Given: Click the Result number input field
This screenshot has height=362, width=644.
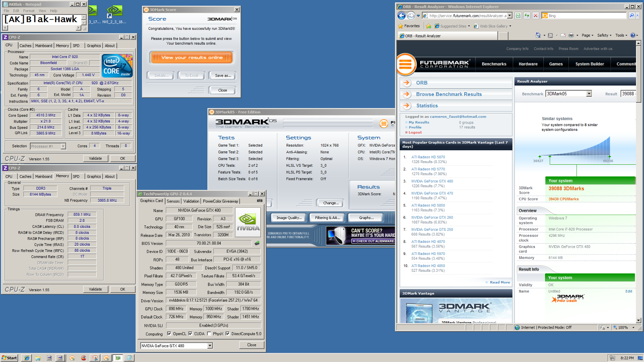Looking at the screenshot, I should click(x=628, y=93).
